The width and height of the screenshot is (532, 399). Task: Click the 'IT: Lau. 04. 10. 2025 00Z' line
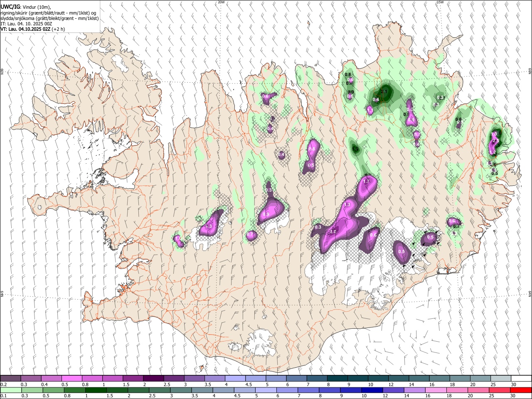coord(27,24)
